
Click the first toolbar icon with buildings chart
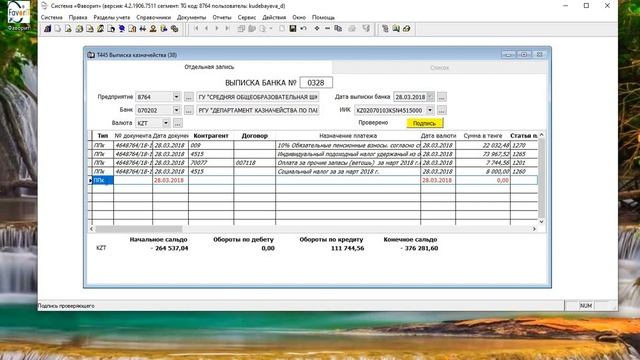pyautogui.click(x=47, y=29)
